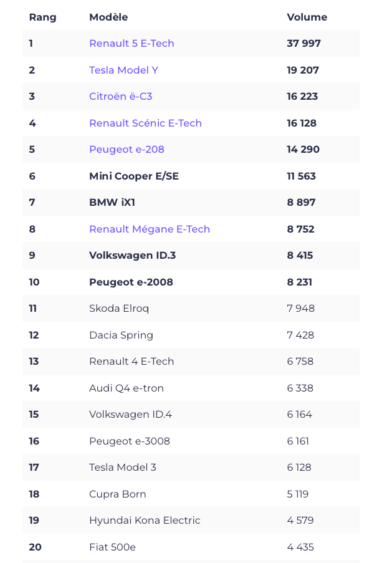Click the Audi Q4 e-tron cell
392x563 pixels.
point(127,388)
